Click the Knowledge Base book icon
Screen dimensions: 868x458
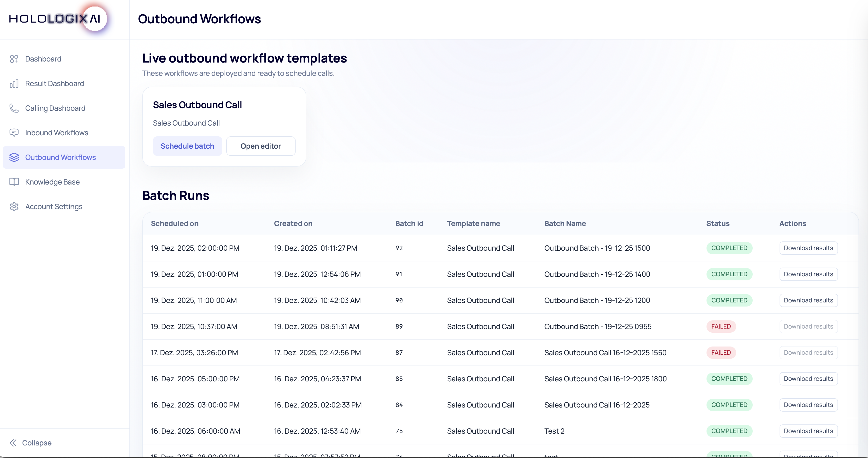(x=14, y=182)
